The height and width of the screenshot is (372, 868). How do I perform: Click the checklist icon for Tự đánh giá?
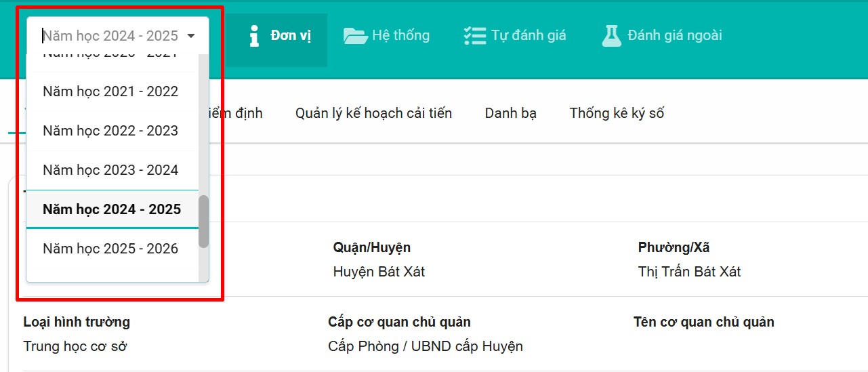[474, 36]
